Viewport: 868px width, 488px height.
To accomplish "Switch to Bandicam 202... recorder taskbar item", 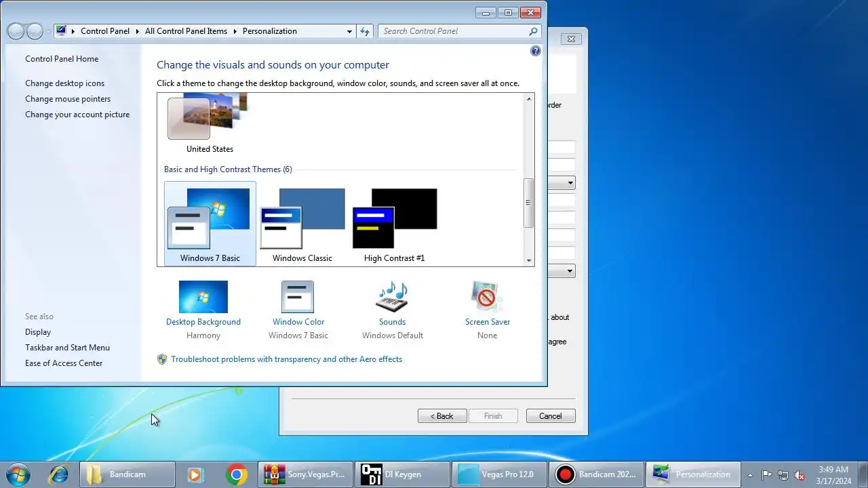I will [x=596, y=474].
